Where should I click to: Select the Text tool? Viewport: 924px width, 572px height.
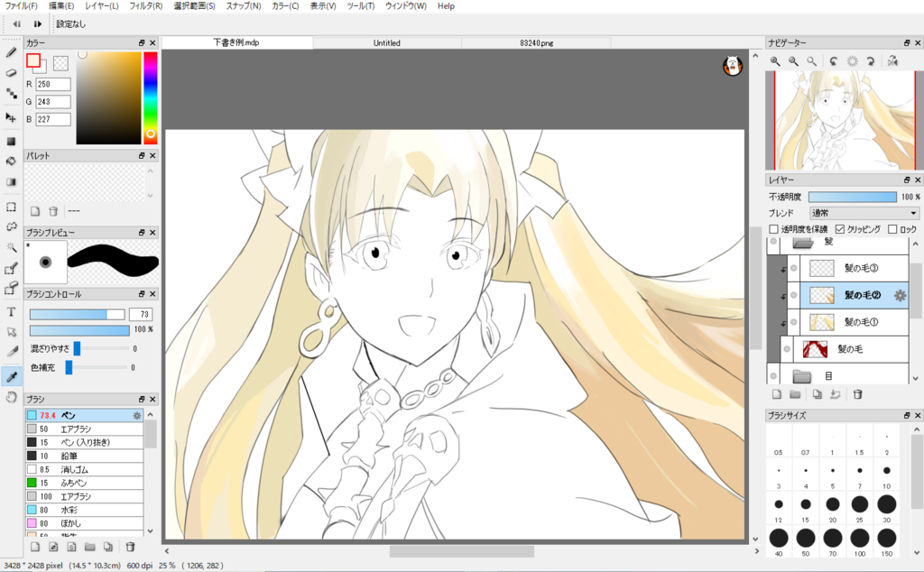tap(11, 311)
